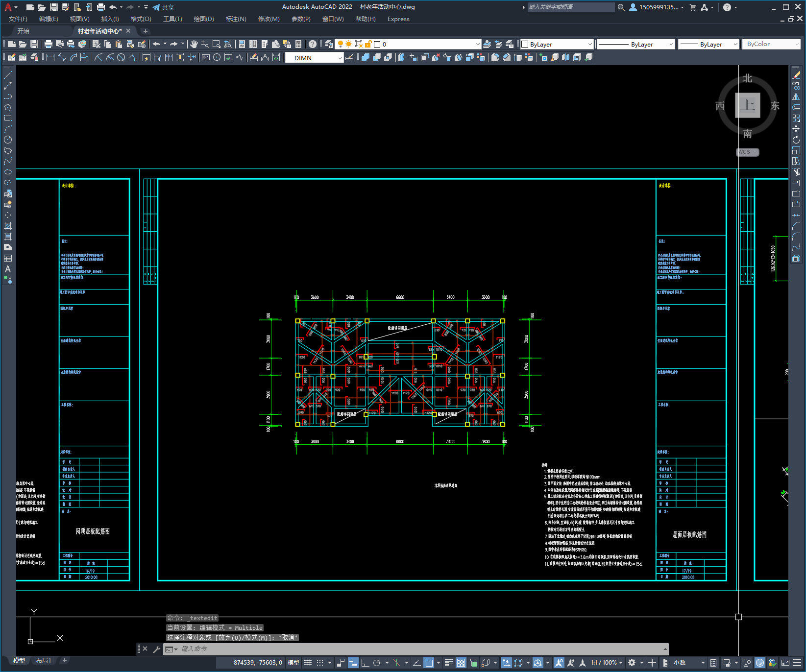Image resolution: width=806 pixels, height=672 pixels.
Task: Click the Save icon in quick access toolbar
Action: [x=54, y=7]
